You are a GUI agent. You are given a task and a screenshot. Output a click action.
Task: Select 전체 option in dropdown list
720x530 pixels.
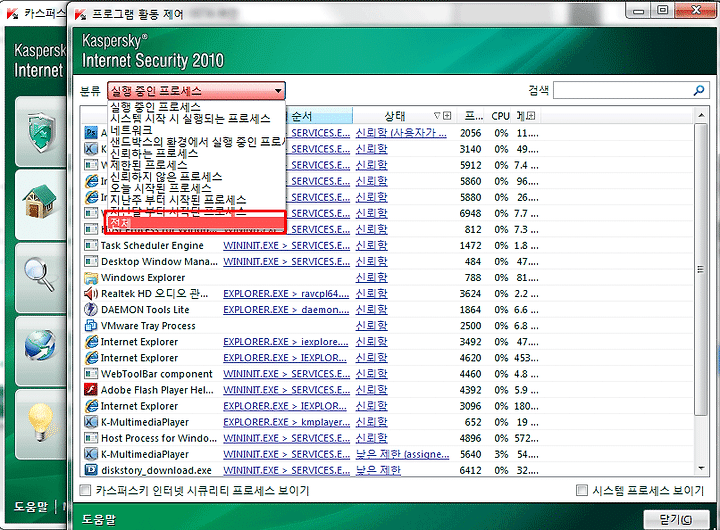196,223
